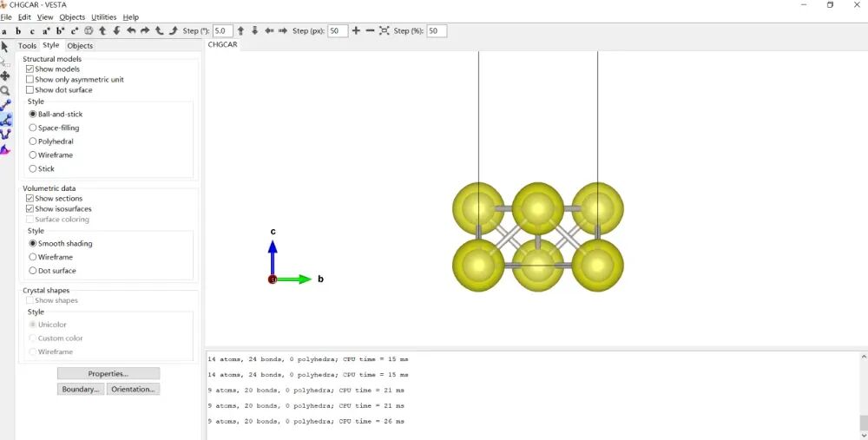Switch to the Objects tab
The height and width of the screenshot is (440, 868).
click(x=80, y=46)
